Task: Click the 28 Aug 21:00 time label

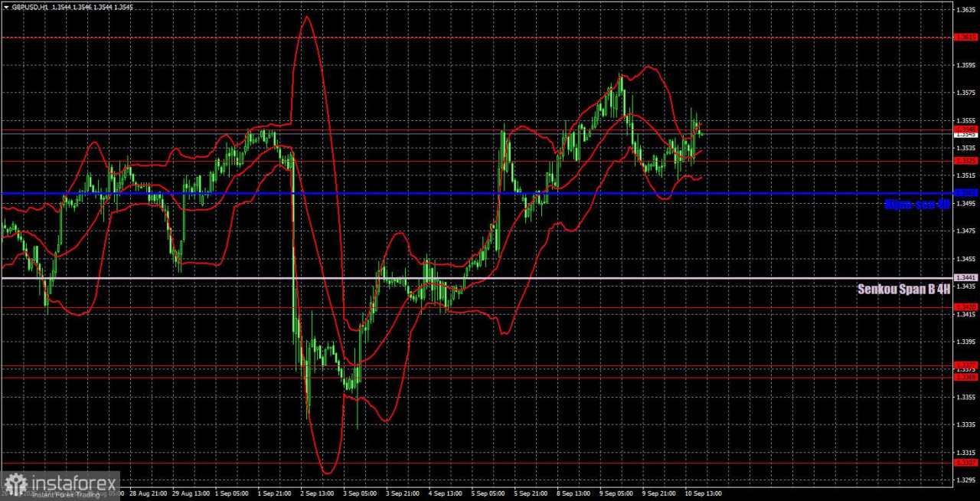Action: point(149,493)
